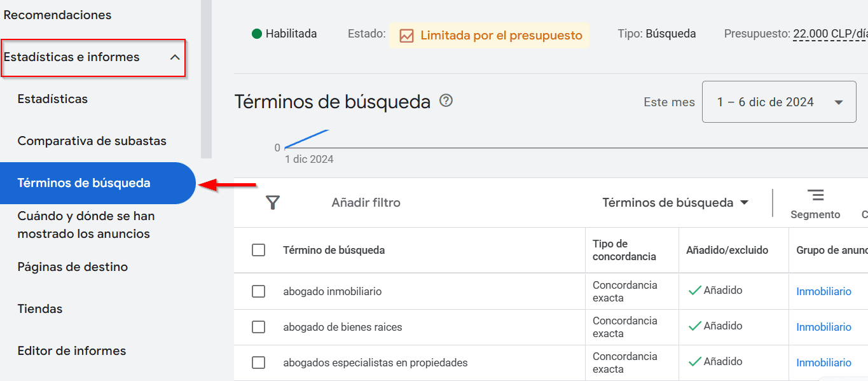Sort by Término de búsqueda column header

pyautogui.click(x=334, y=250)
